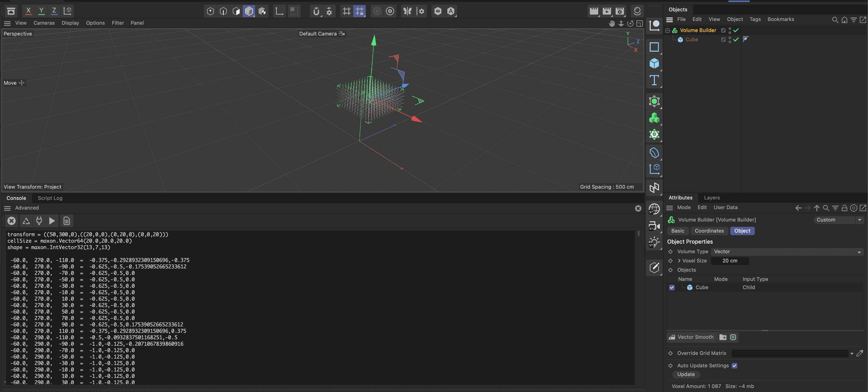Click the console vertical scrollbar
The image size is (868, 392).
638,233
